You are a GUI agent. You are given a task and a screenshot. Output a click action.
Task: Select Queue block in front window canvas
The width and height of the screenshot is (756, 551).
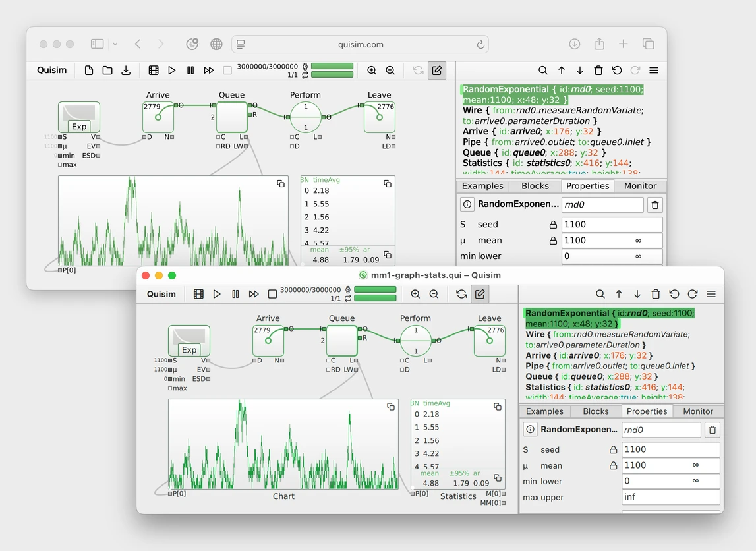[x=341, y=340]
